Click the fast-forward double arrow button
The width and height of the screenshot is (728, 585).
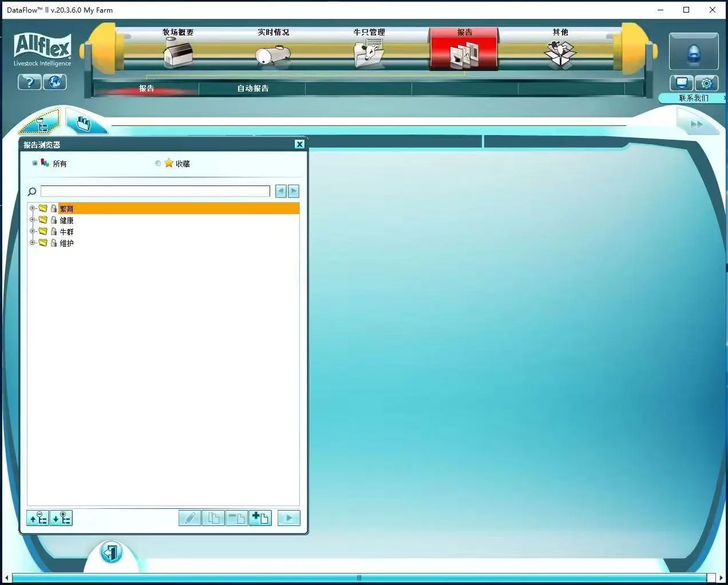point(697,124)
